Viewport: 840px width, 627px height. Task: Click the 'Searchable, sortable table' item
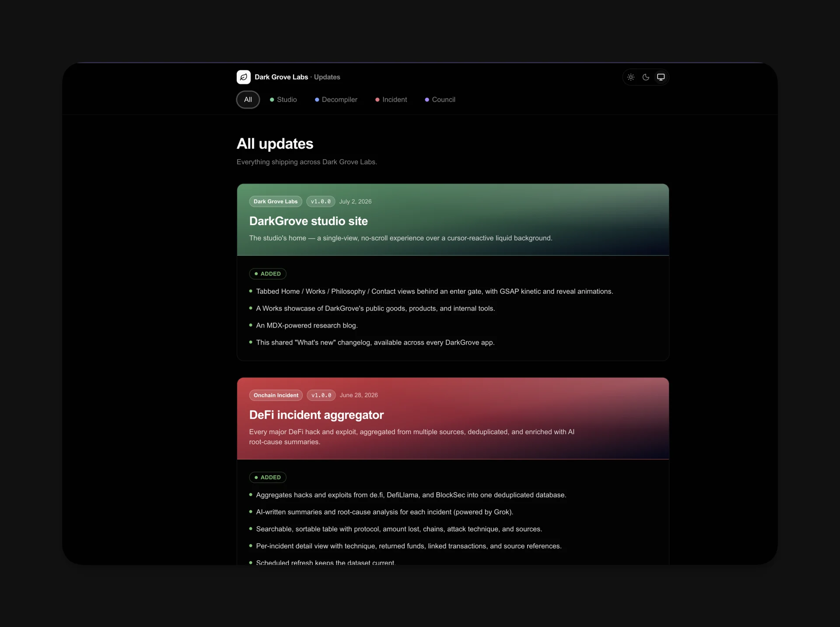(399, 529)
